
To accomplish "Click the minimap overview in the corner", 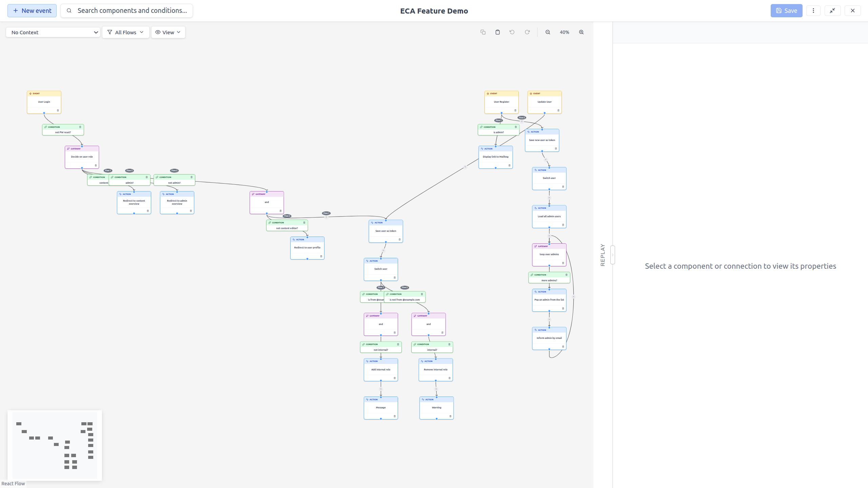I will [x=55, y=445].
